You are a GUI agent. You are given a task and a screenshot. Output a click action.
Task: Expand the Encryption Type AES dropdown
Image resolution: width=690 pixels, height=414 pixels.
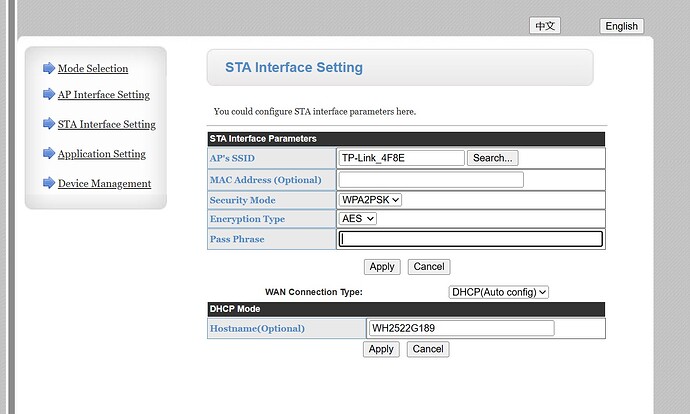tap(358, 219)
